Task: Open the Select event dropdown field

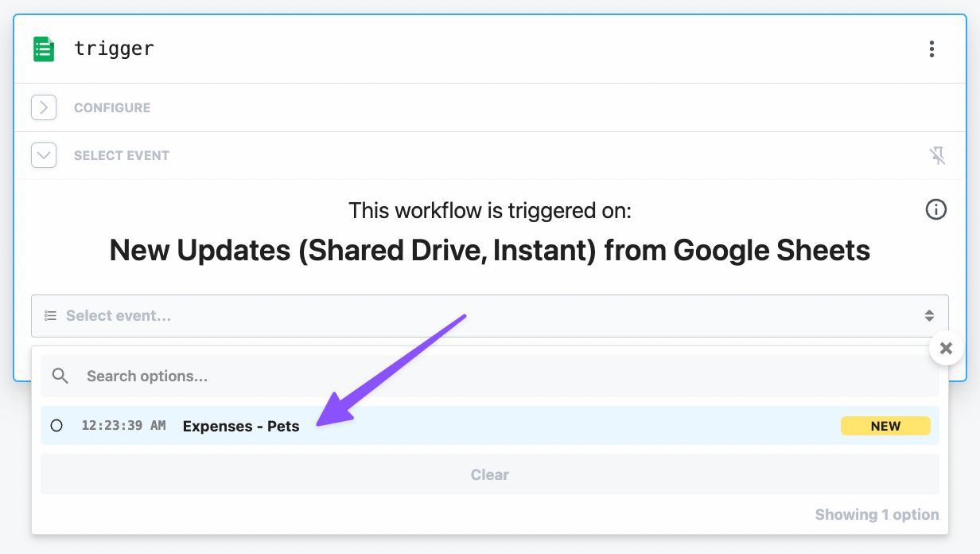Action: [x=490, y=316]
